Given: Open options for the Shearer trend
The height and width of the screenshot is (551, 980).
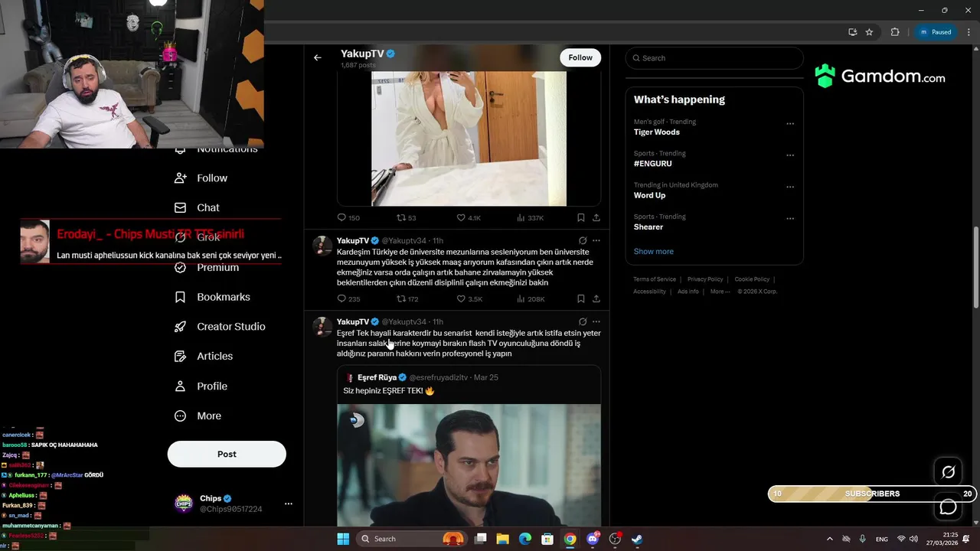Looking at the screenshot, I should pyautogui.click(x=790, y=219).
